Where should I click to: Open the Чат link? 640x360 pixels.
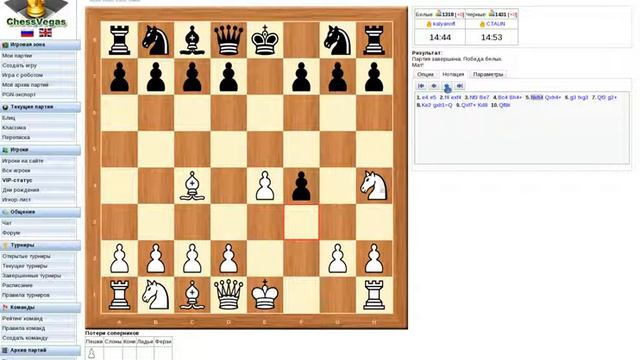[x=7, y=223]
